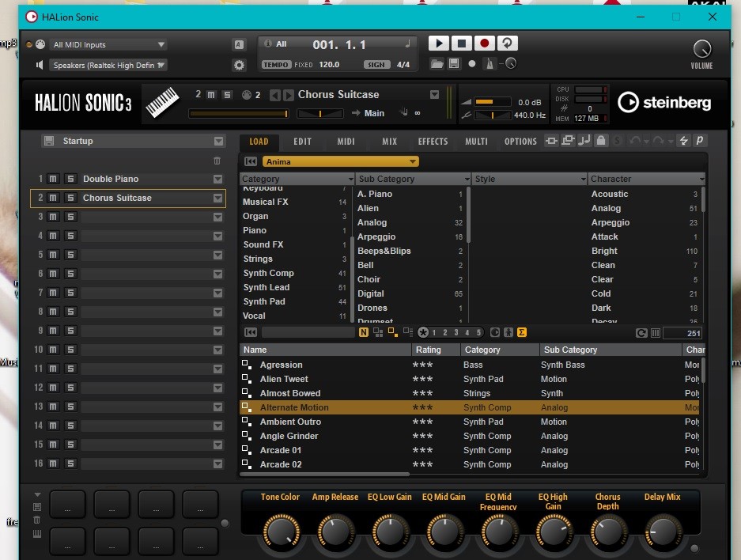
Task: Click the Steinberg logo
Action: click(664, 102)
